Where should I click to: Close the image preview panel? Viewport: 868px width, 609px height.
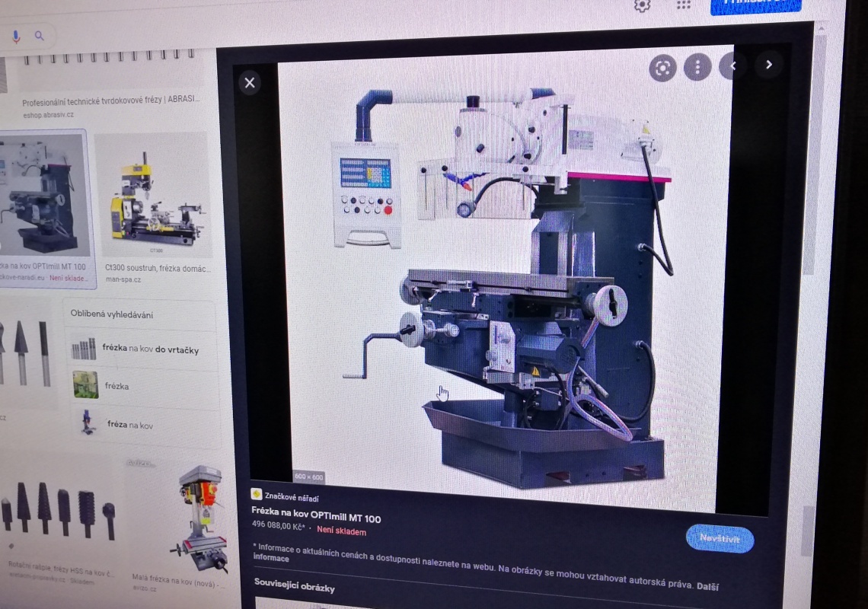point(250,83)
